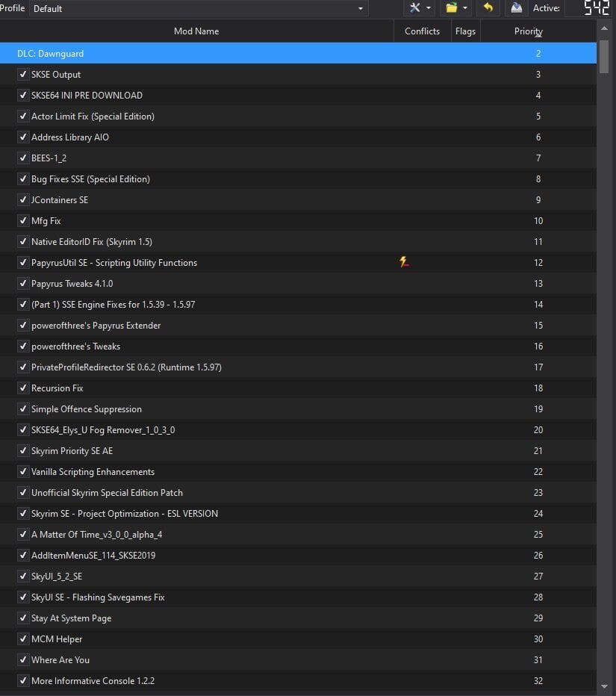Click the scrollbar down arrow
The width and height of the screenshot is (616, 696).
[604, 687]
